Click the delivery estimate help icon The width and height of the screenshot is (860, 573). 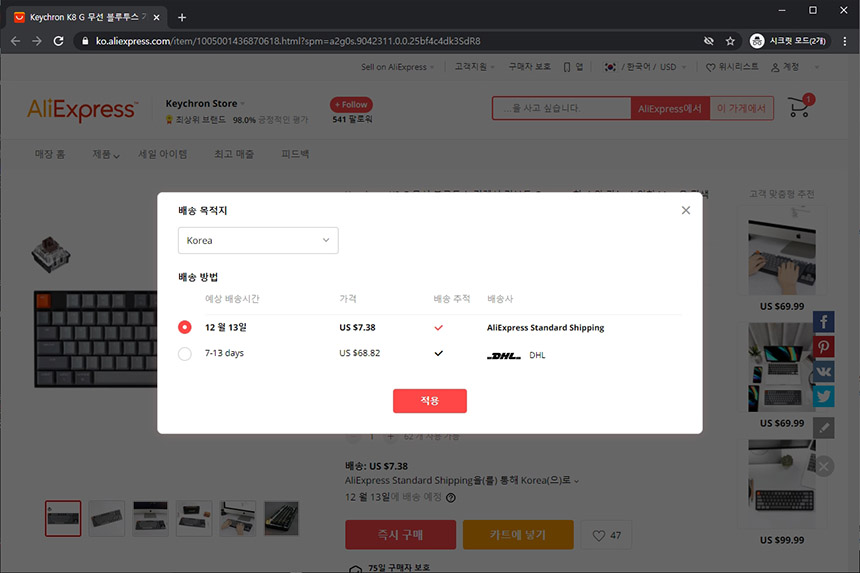click(x=451, y=498)
